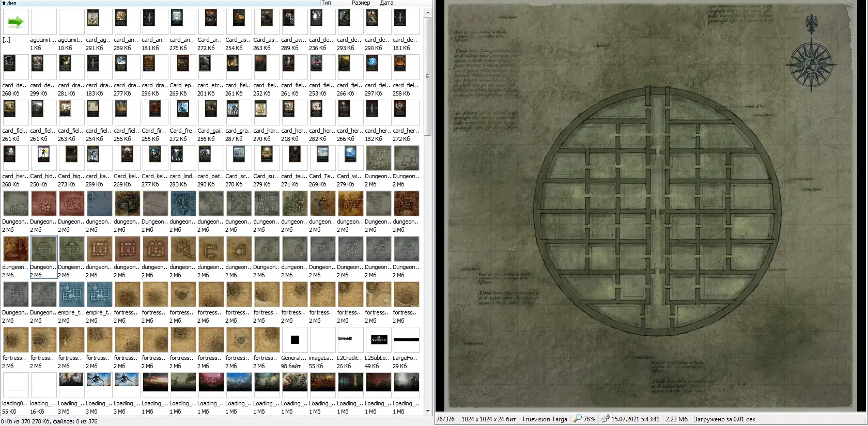Select the L2SubLo.. 49 Кб thumbnail
Screen dimensions: 868x426
point(379,340)
